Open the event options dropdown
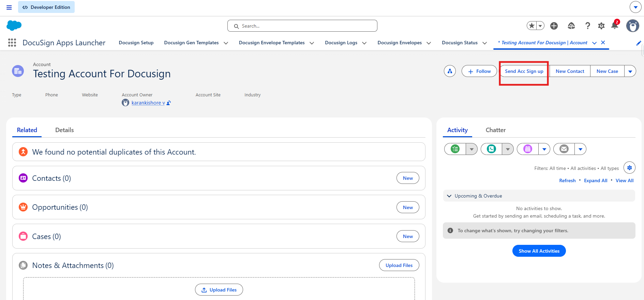The image size is (644, 300). [x=544, y=149]
